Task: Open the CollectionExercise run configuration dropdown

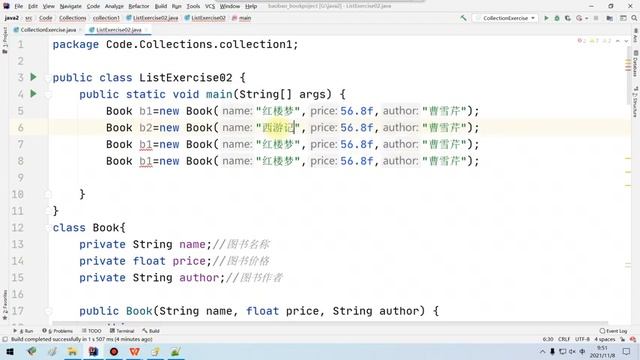Action: pyautogui.click(x=505, y=18)
